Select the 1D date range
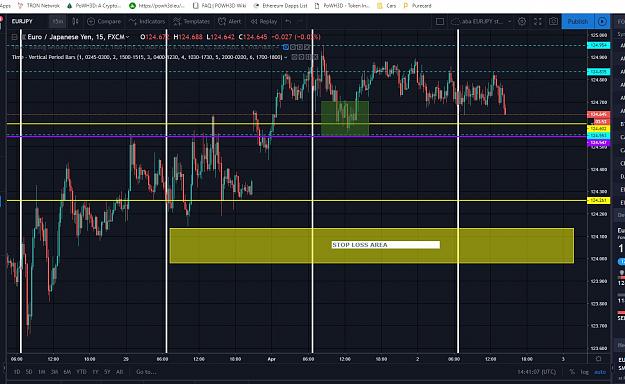This screenshot has height=384, width=625. [17, 372]
